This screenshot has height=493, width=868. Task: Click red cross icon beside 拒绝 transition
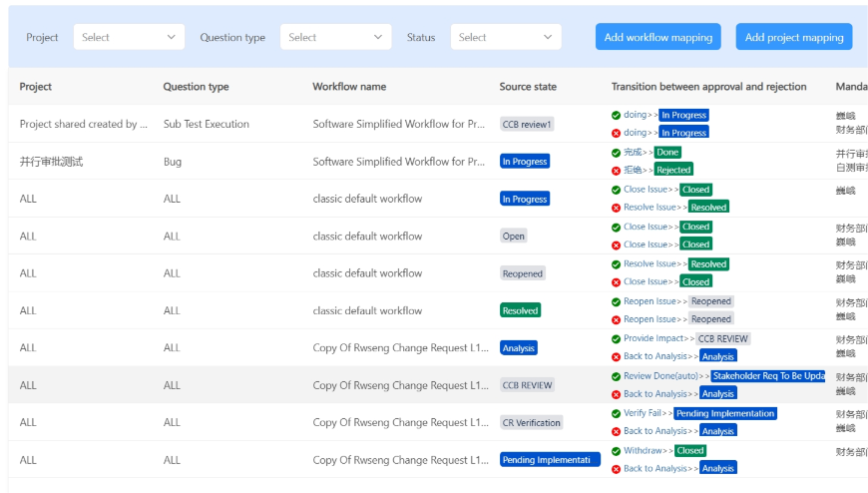click(617, 170)
